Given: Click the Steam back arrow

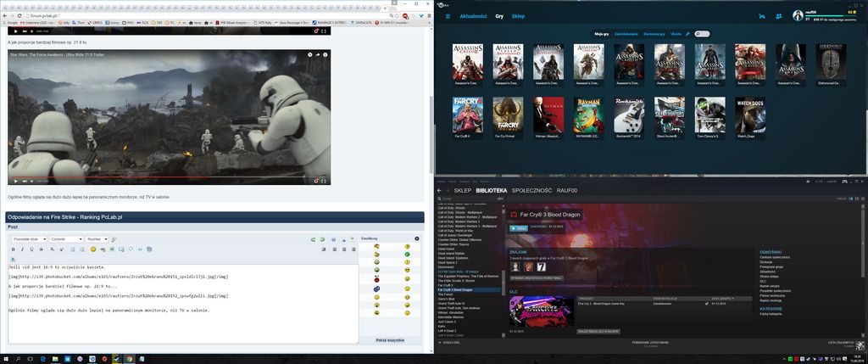Looking at the screenshot, I should tap(439, 191).
